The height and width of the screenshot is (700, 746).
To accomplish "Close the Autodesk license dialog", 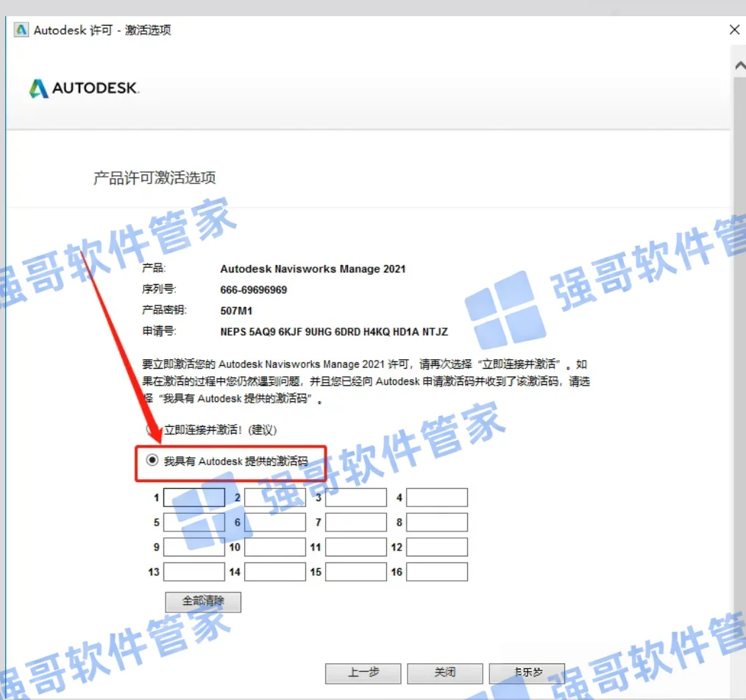I will coord(734,30).
